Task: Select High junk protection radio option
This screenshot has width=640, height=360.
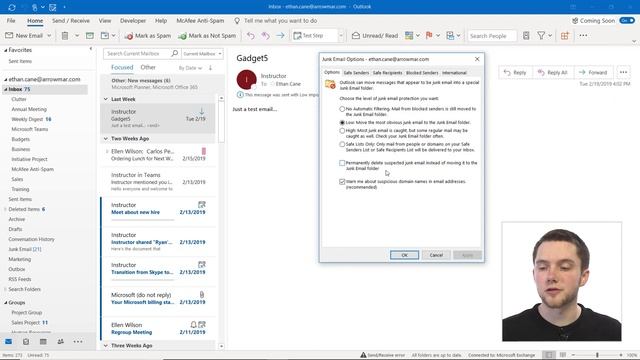Action: click(342, 131)
